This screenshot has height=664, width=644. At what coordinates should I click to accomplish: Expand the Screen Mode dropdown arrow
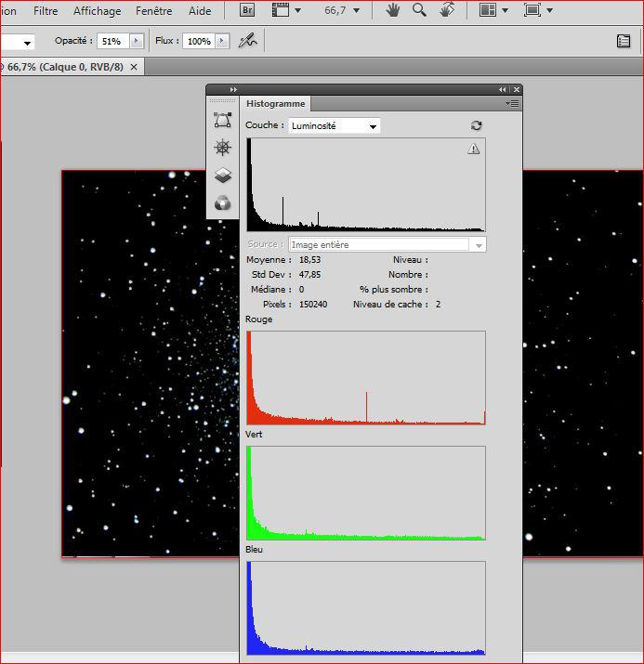550,10
